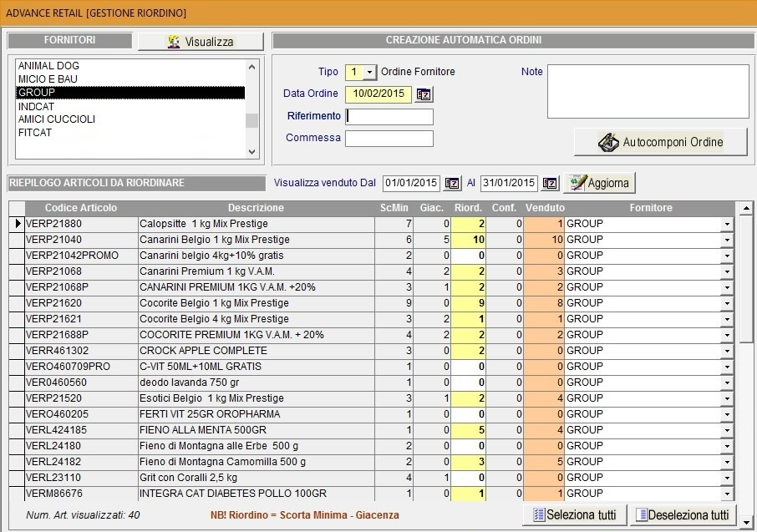
Task: Click down arrow of suppliers list scrollbar
Action: [251, 152]
